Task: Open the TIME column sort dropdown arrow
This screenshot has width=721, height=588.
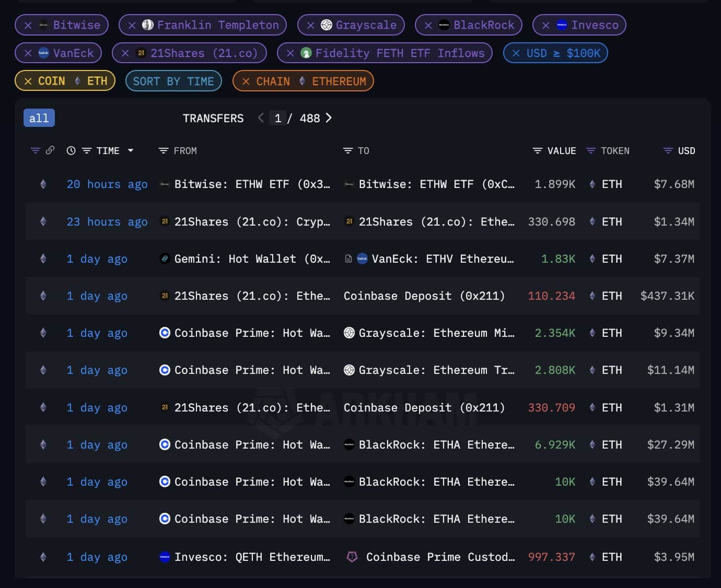Action: coord(131,151)
